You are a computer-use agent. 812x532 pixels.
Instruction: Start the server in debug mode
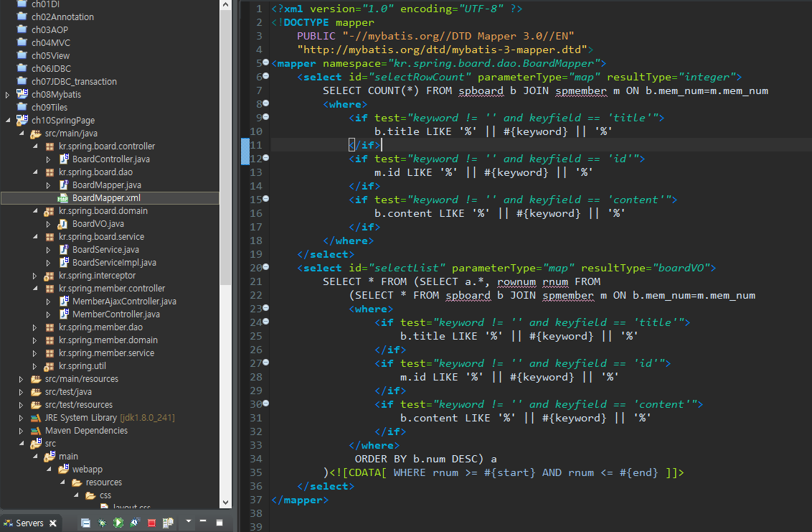tap(102, 523)
